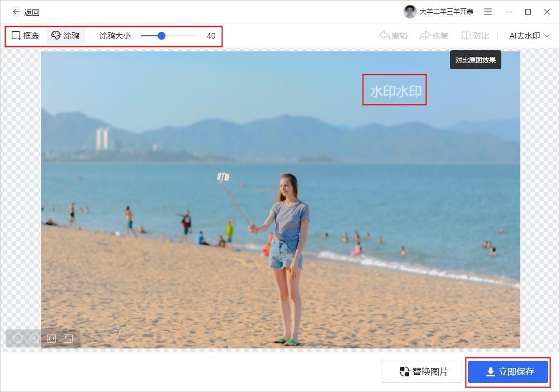
Task: Maximize the application window
Action: point(528,12)
